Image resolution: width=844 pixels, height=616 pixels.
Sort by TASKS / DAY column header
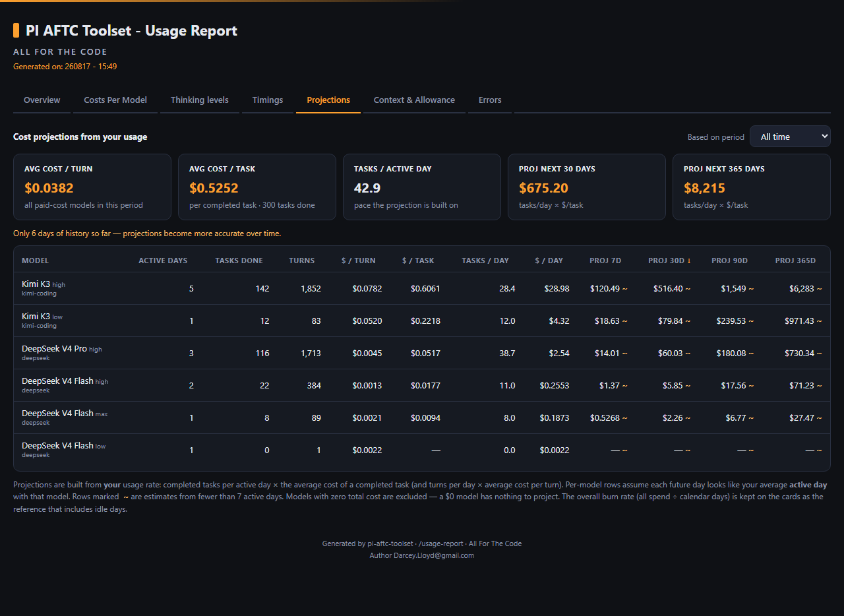pyautogui.click(x=485, y=261)
